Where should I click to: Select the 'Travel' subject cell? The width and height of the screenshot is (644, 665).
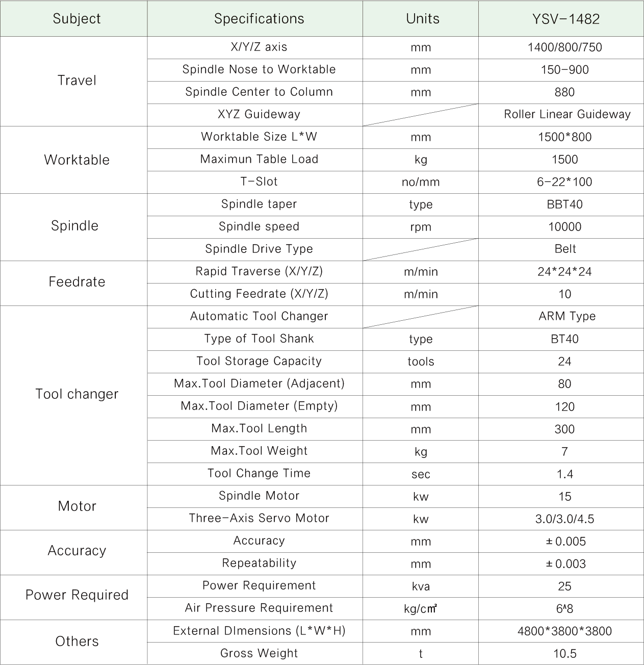(74, 81)
